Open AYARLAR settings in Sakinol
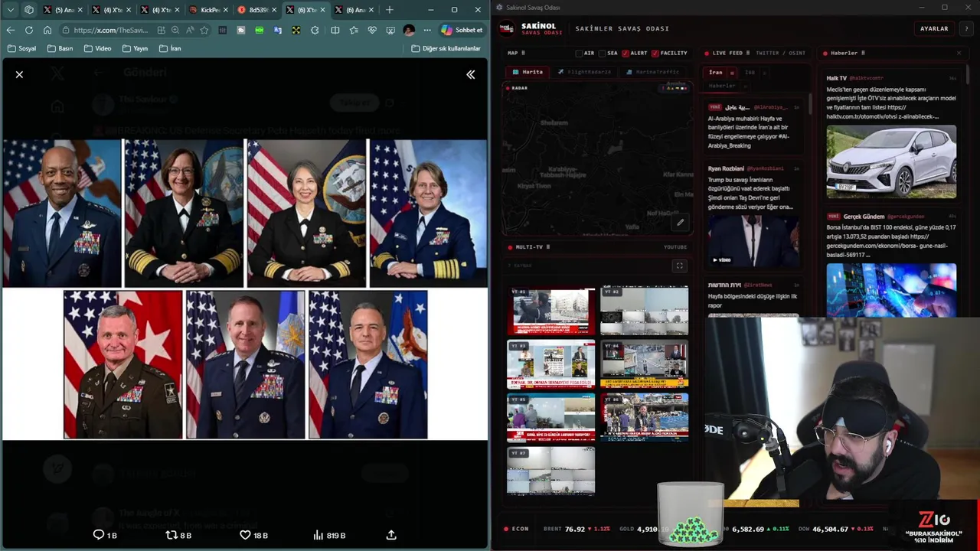980x551 pixels. (934, 28)
